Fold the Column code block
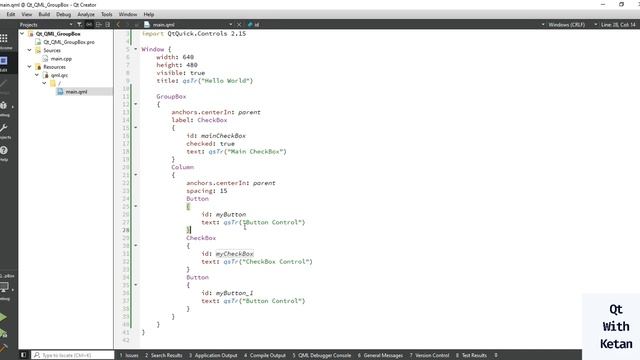640x360 pixels. click(x=136, y=175)
